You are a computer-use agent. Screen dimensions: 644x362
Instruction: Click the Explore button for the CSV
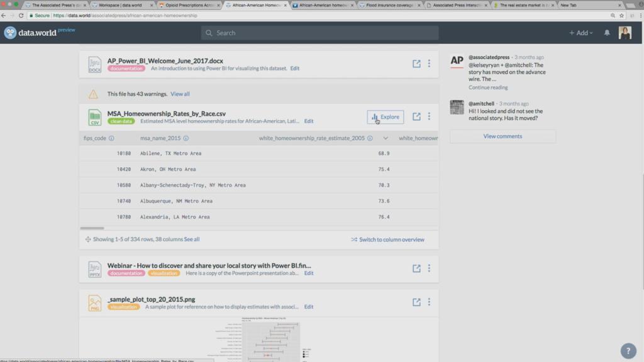coord(386,117)
